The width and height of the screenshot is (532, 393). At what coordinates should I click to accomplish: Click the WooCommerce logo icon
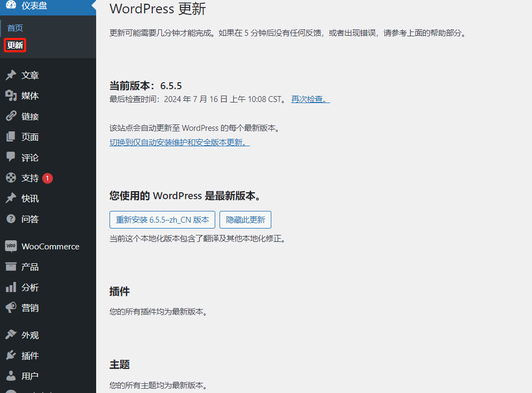pos(11,246)
